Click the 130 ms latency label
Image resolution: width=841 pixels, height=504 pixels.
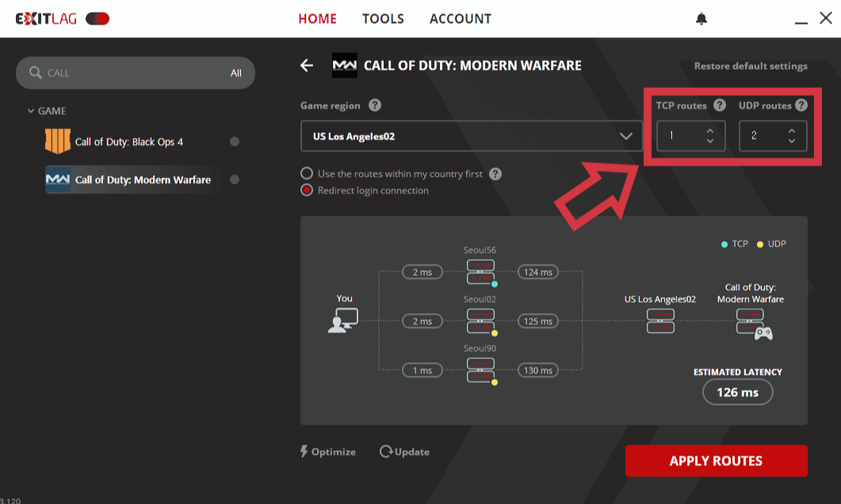coord(538,370)
